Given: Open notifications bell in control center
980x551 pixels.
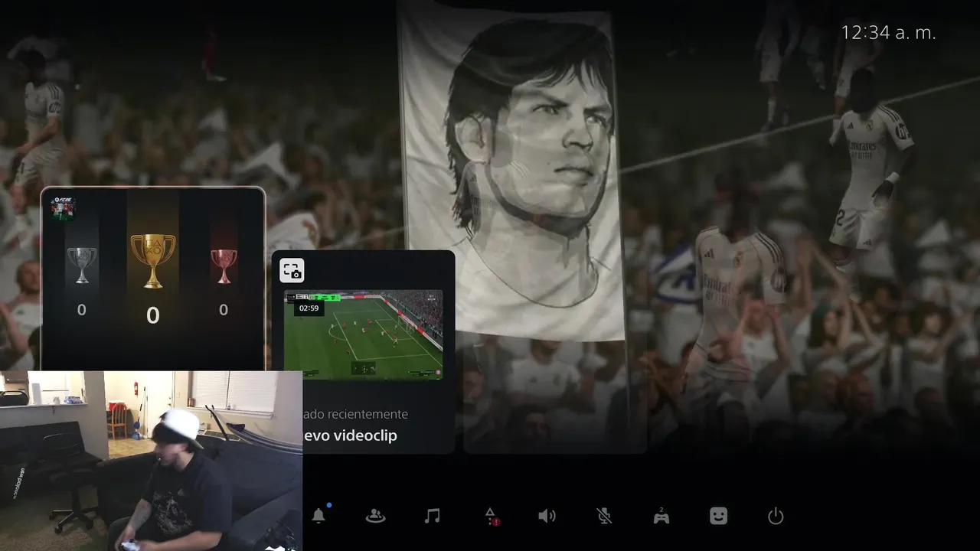Looking at the screenshot, I should coord(318,516).
